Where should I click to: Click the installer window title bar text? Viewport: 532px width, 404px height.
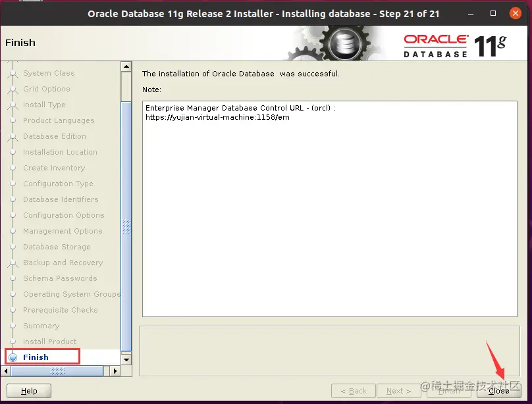coord(263,14)
